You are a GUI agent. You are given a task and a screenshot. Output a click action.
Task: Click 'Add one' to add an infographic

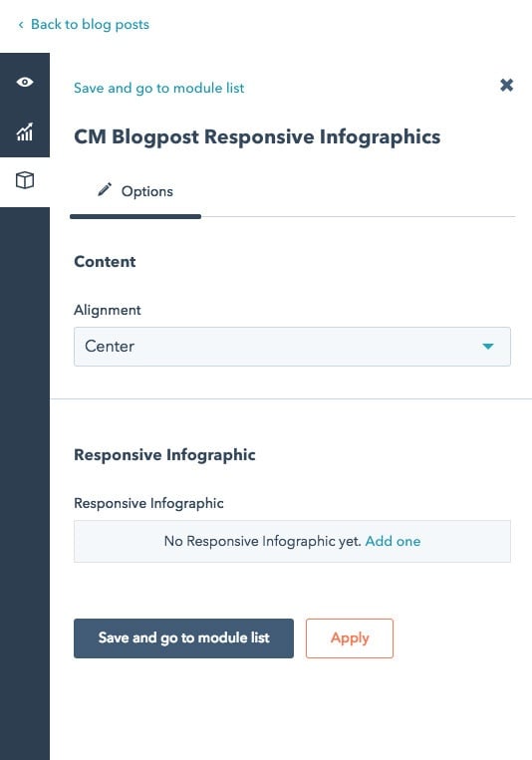pos(393,541)
